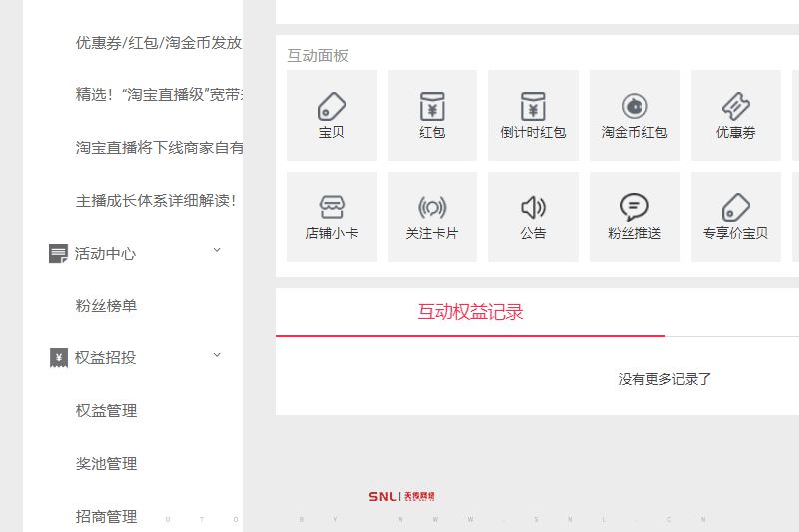This screenshot has height=532, width=799.
Task: Click the 关注卡片 follow card icon
Action: point(432,208)
